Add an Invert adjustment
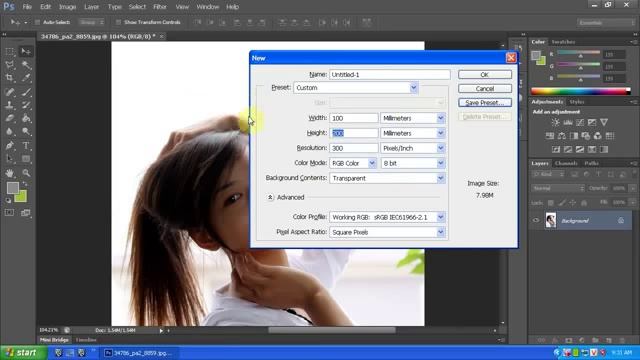640x360 pixels. click(x=556, y=149)
